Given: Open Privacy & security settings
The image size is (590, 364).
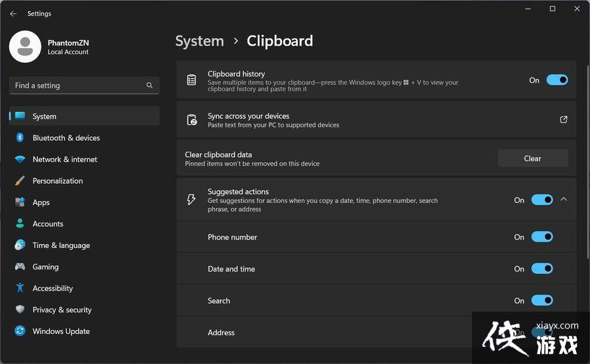Looking at the screenshot, I should pyautogui.click(x=85, y=309).
